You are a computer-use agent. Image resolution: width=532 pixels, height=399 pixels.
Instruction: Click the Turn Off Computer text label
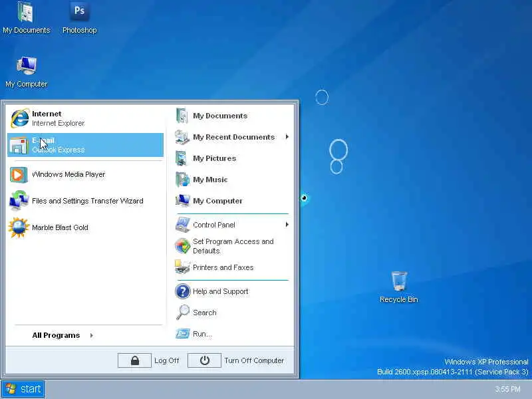pyautogui.click(x=254, y=360)
